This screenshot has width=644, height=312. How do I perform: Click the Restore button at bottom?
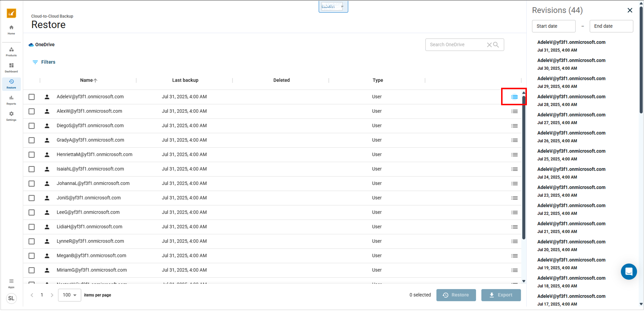coord(456,295)
